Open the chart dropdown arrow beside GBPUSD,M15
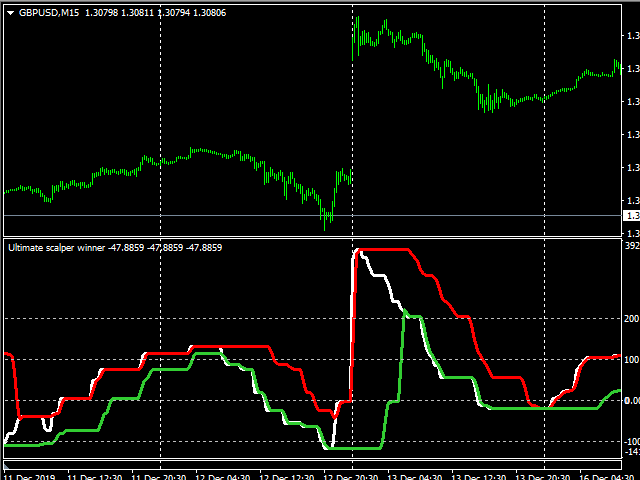This screenshot has width=640, height=480. point(11,13)
